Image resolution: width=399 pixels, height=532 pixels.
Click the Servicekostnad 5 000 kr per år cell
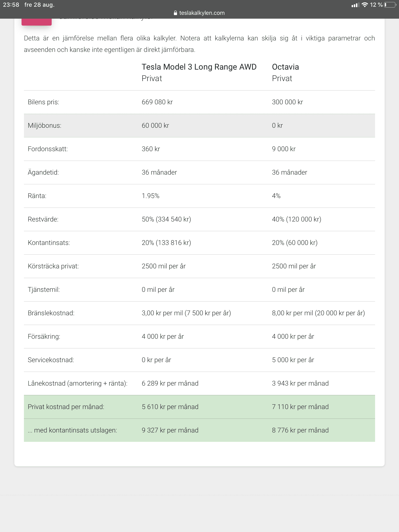coord(293,360)
